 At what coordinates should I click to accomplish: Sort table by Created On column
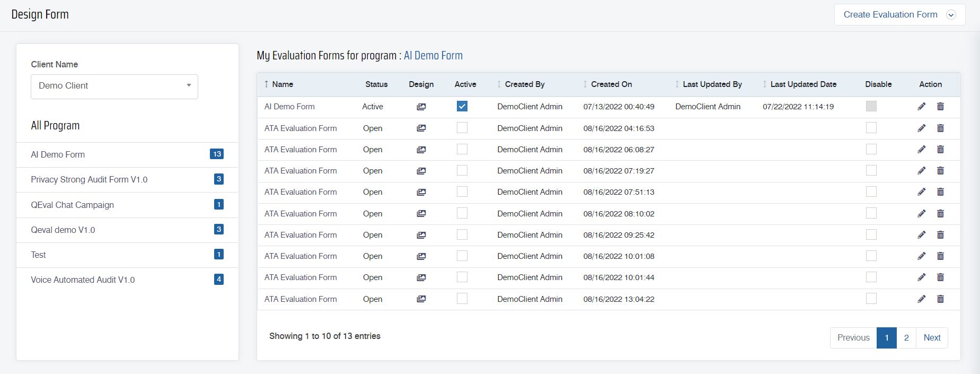tap(611, 84)
